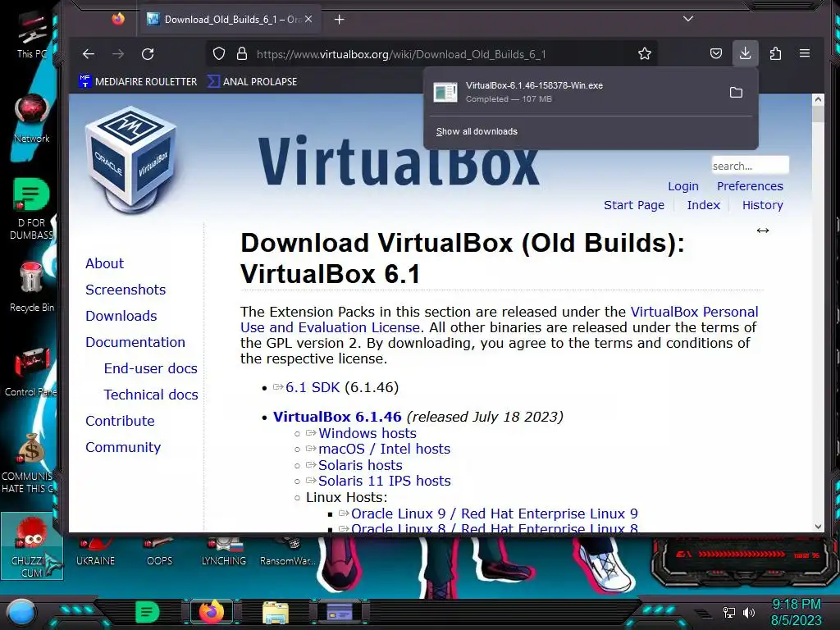Select the Recycle Bin desktop icon
Image resolution: width=840 pixels, height=630 pixels.
point(32,286)
